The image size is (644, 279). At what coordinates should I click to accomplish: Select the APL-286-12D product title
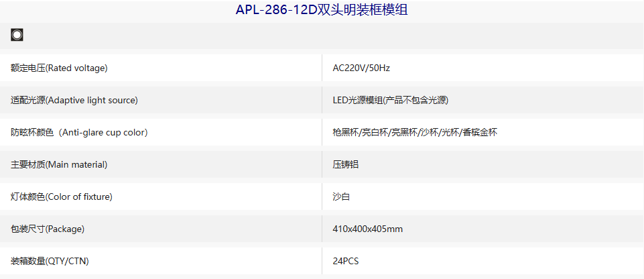322,10
